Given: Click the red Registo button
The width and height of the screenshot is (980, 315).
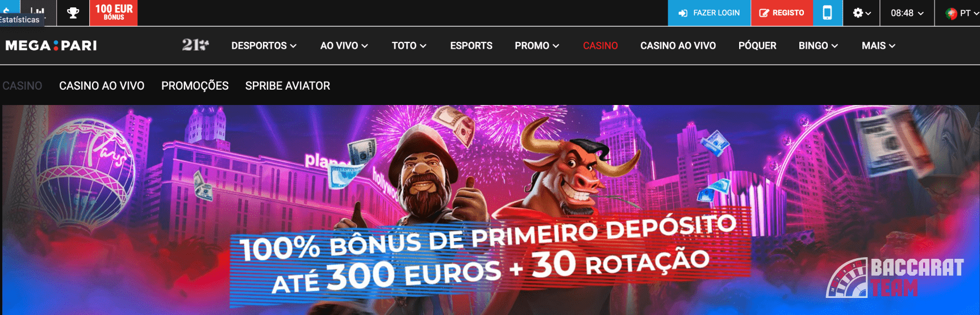Looking at the screenshot, I should pyautogui.click(x=782, y=12).
